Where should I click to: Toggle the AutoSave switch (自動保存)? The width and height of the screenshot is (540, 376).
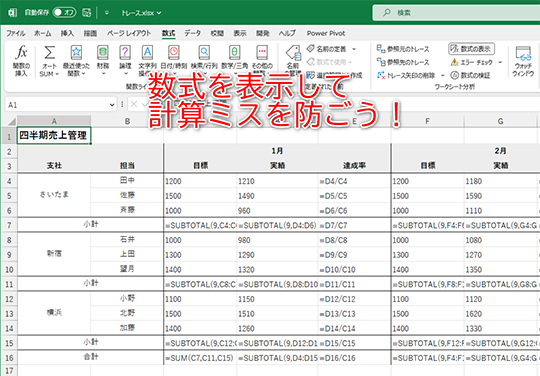click(x=64, y=13)
